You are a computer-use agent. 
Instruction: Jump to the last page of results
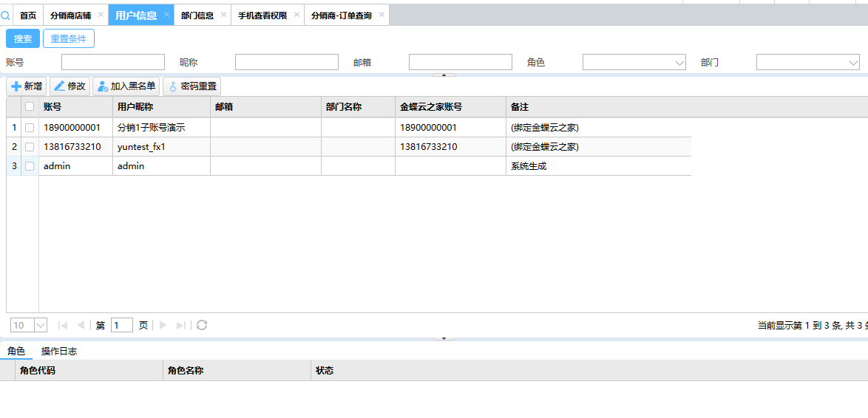(181, 325)
